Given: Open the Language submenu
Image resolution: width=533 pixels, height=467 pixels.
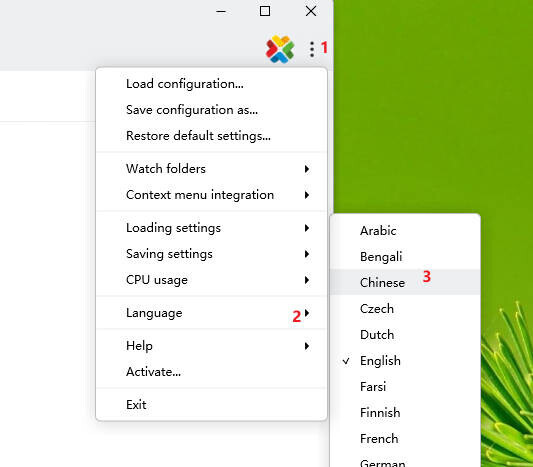Looking at the screenshot, I should (211, 313).
